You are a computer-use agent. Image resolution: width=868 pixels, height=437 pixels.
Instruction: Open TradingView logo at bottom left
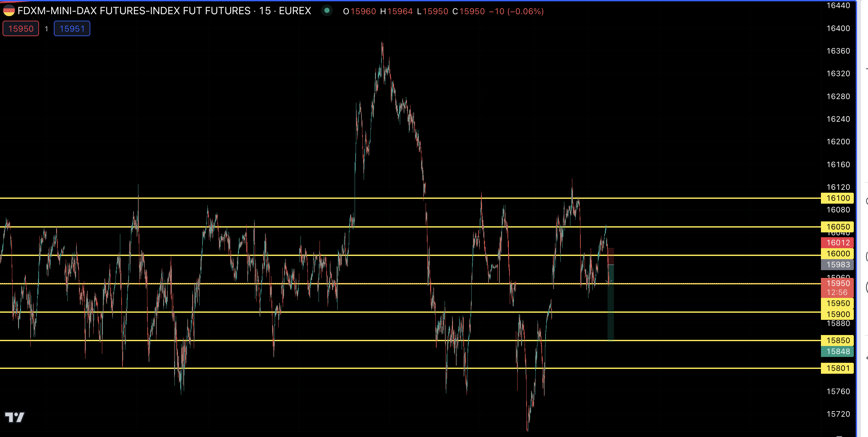(15, 417)
